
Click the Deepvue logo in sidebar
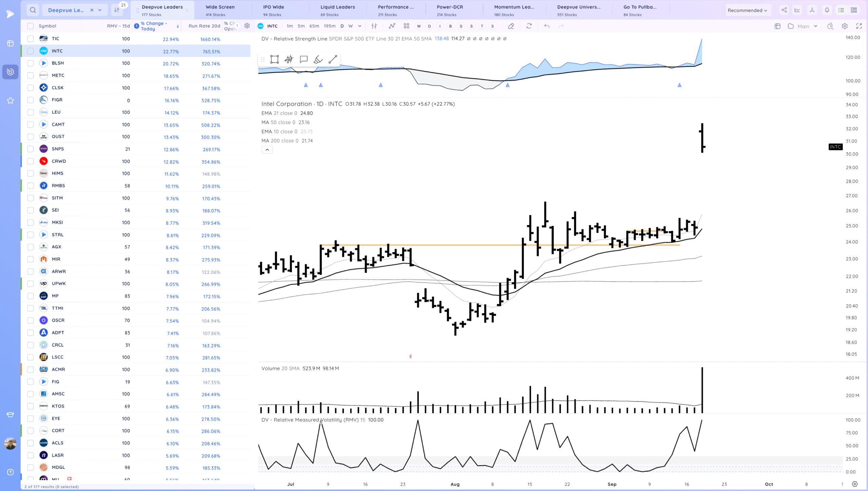point(10,14)
